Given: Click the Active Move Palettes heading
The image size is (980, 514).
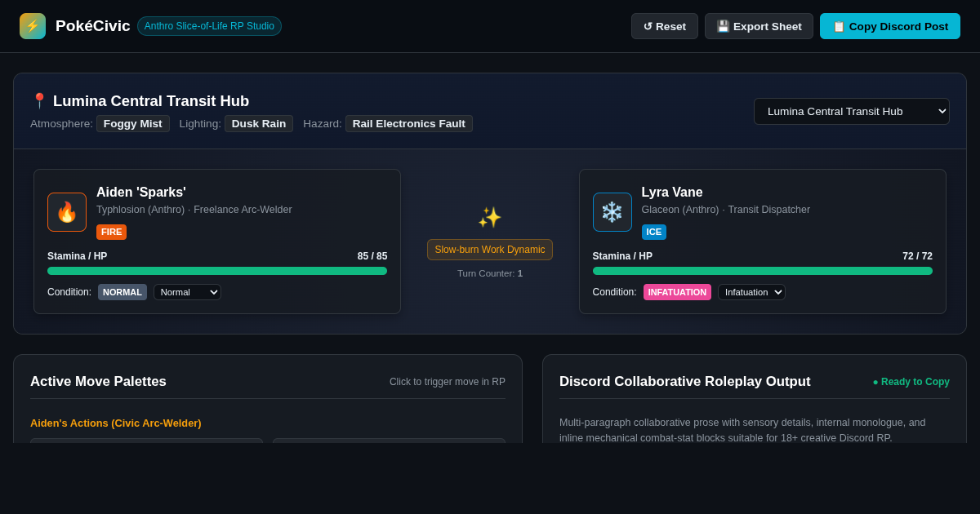Looking at the screenshot, I should coord(98,382).
